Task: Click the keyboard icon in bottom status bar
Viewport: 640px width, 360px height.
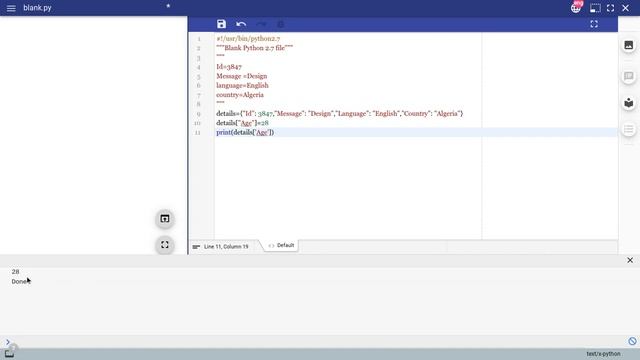Action: click(x=9, y=354)
